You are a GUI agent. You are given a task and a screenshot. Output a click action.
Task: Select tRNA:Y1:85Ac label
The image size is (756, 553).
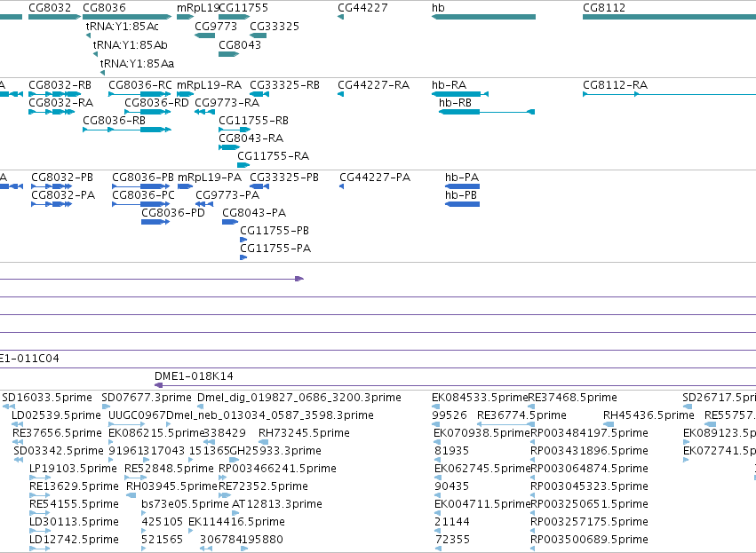click(123, 27)
